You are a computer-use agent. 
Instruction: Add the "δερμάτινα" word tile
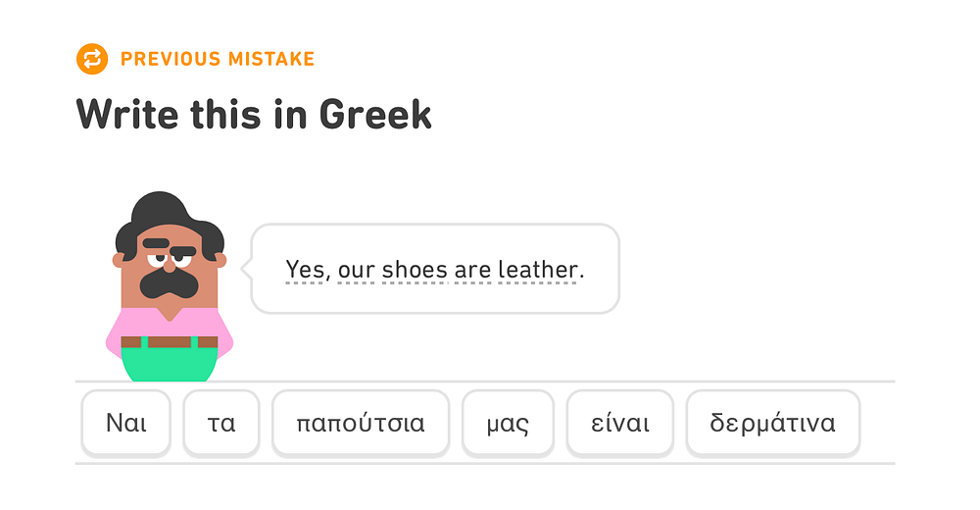772,424
